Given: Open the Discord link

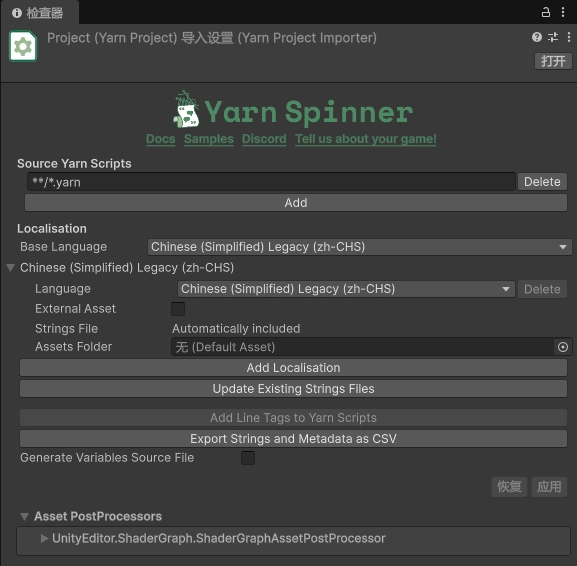Looking at the screenshot, I should [264, 139].
